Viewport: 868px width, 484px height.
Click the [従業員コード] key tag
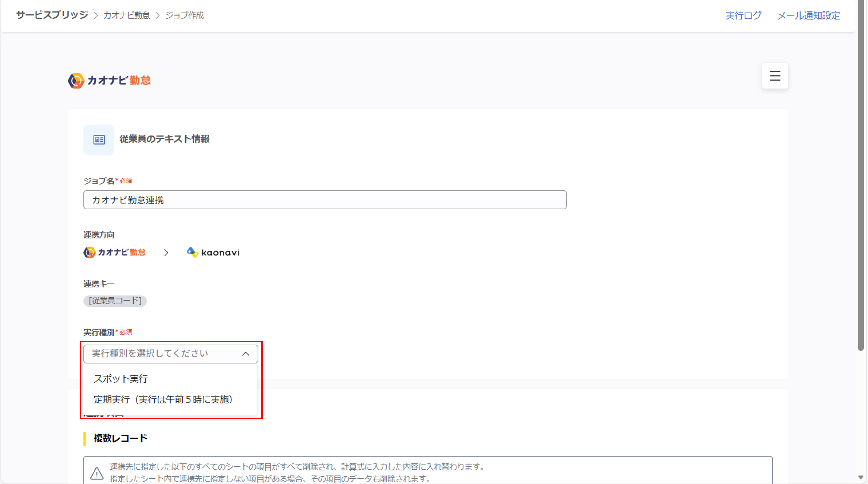pyautogui.click(x=115, y=301)
